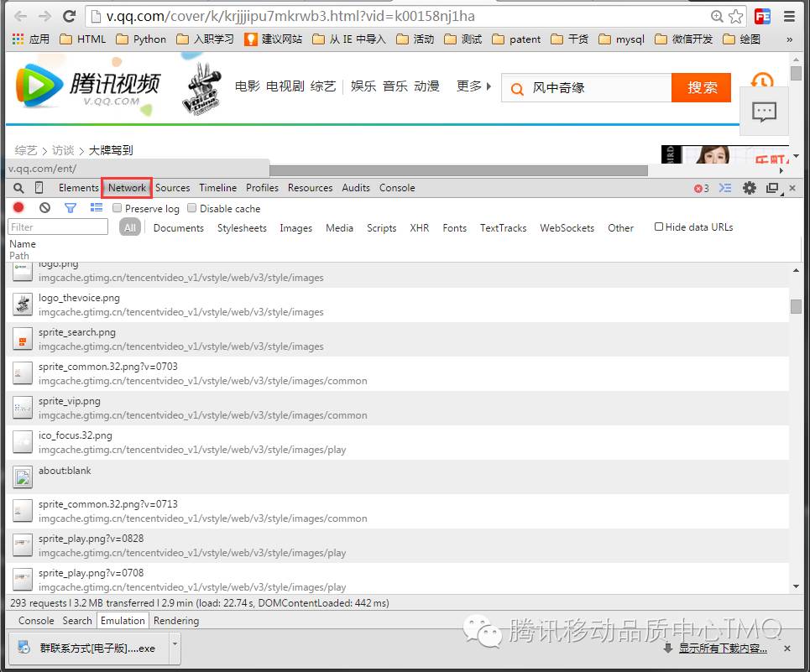Screen dimensions: 810x672
Task: Inspect an element with the magnifier icon
Action: (x=17, y=188)
